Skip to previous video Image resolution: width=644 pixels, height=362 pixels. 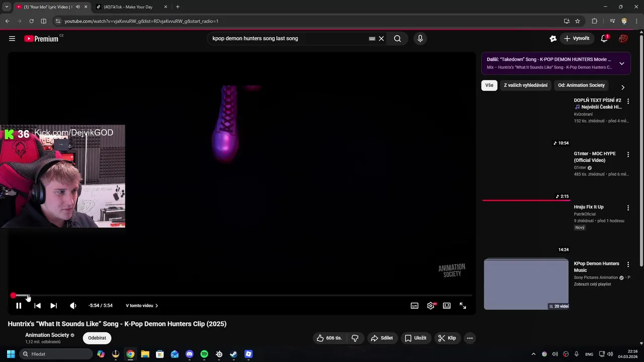click(x=37, y=306)
